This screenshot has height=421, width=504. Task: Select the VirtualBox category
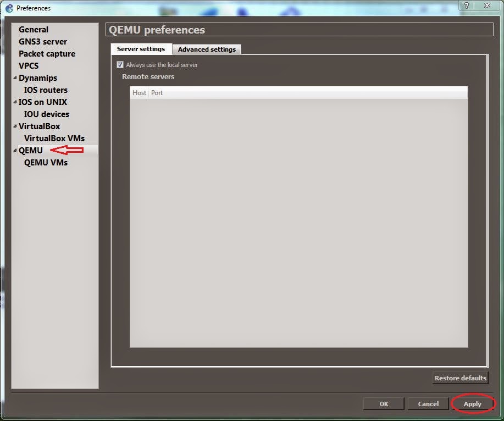pos(39,126)
